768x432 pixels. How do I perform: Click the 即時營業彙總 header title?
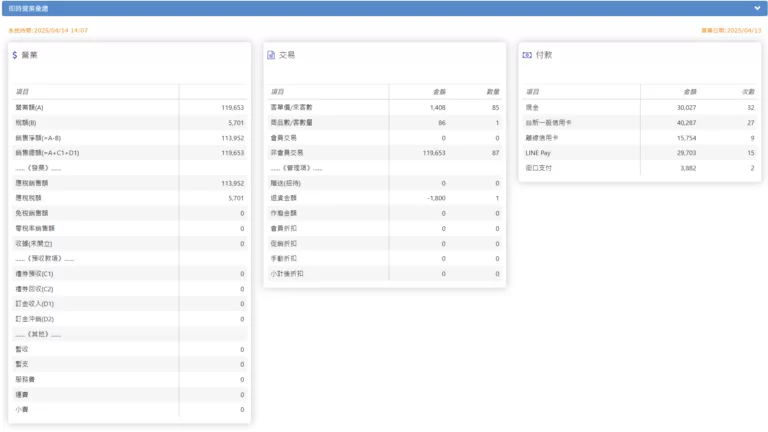coord(28,8)
